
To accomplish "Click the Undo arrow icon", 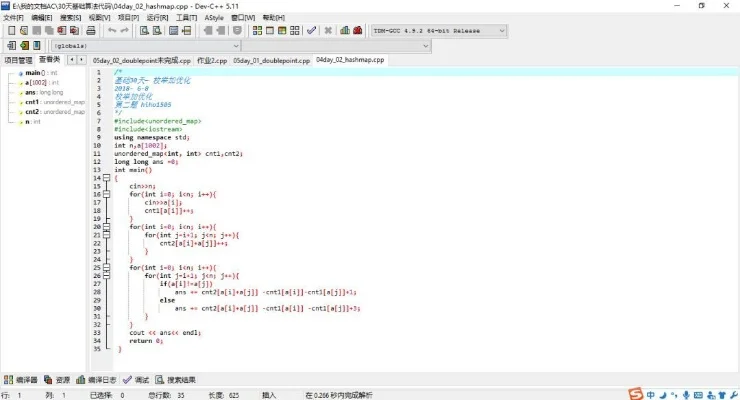I will (112, 31).
